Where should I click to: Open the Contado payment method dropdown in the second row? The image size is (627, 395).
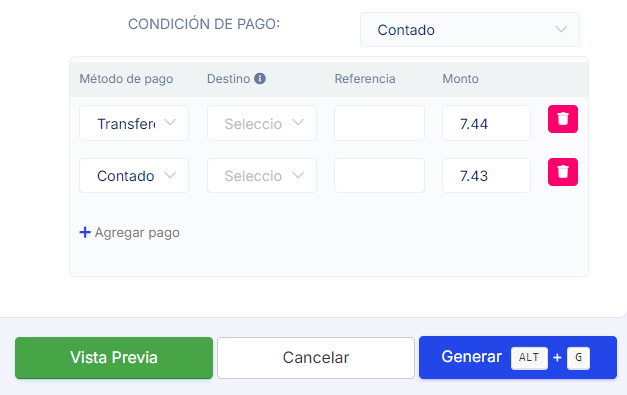pos(134,176)
